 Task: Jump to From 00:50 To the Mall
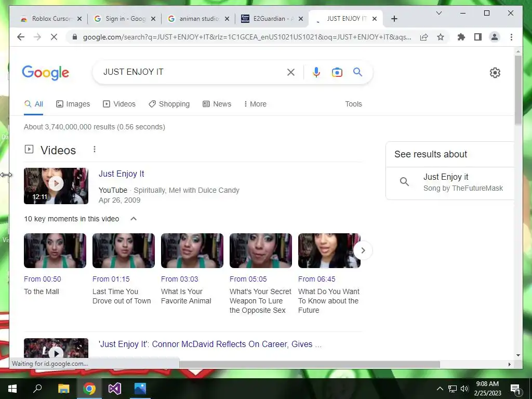(x=55, y=250)
